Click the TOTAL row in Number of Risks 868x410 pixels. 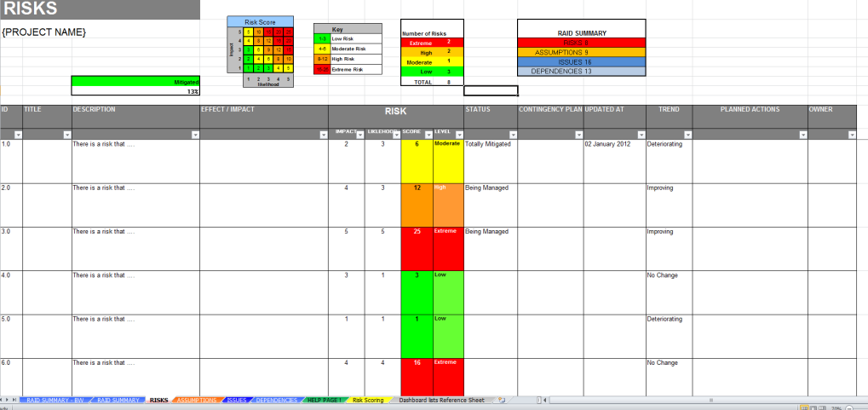[433, 82]
